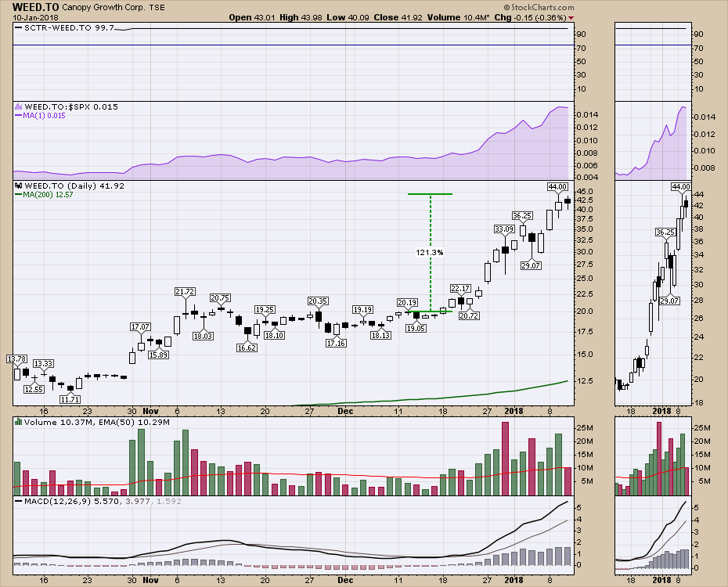Click the MACD(12,26,9) 5.570 legend

coord(71,501)
